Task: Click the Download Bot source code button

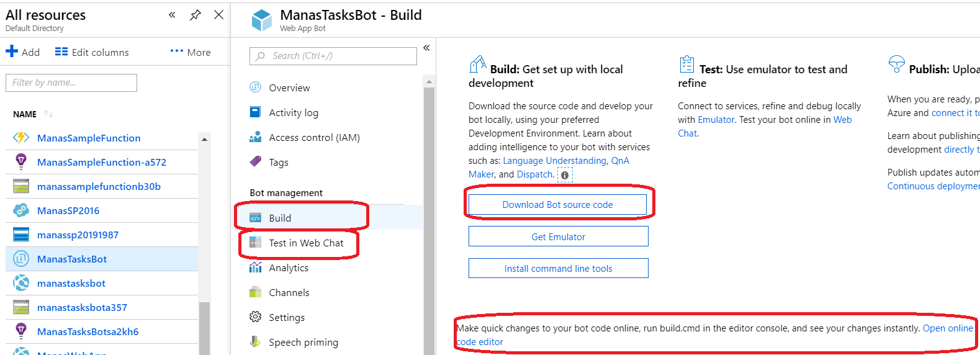Action: 557,204
